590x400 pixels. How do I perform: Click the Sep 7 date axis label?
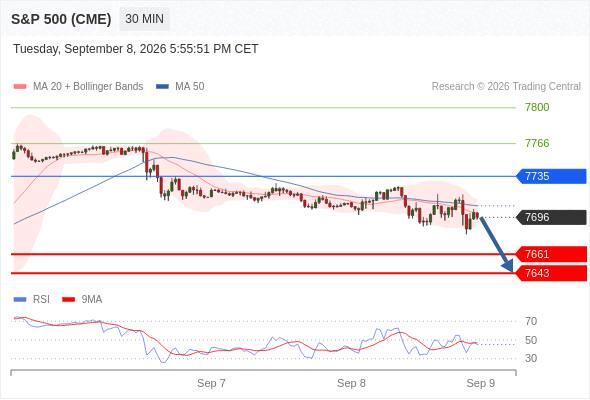coord(211,383)
